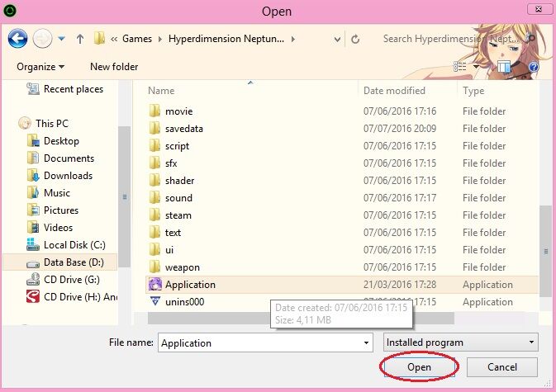Sort by the Name column header

(x=161, y=91)
